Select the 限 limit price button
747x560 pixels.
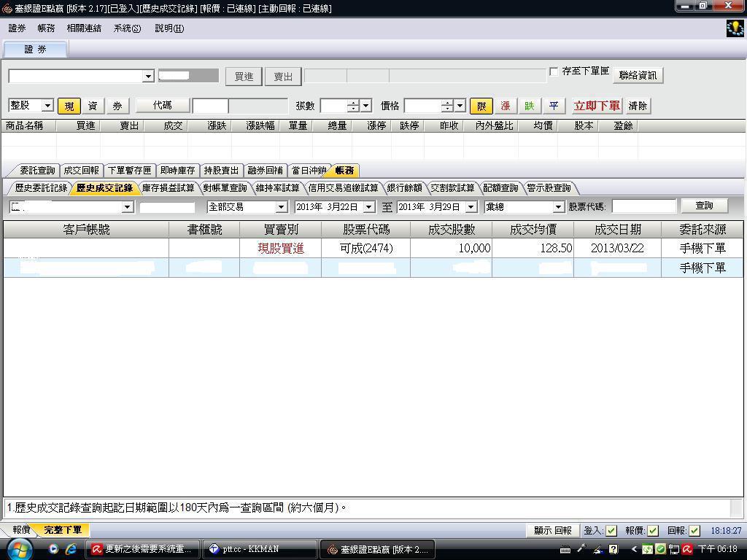pyautogui.click(x=481, y=106)
